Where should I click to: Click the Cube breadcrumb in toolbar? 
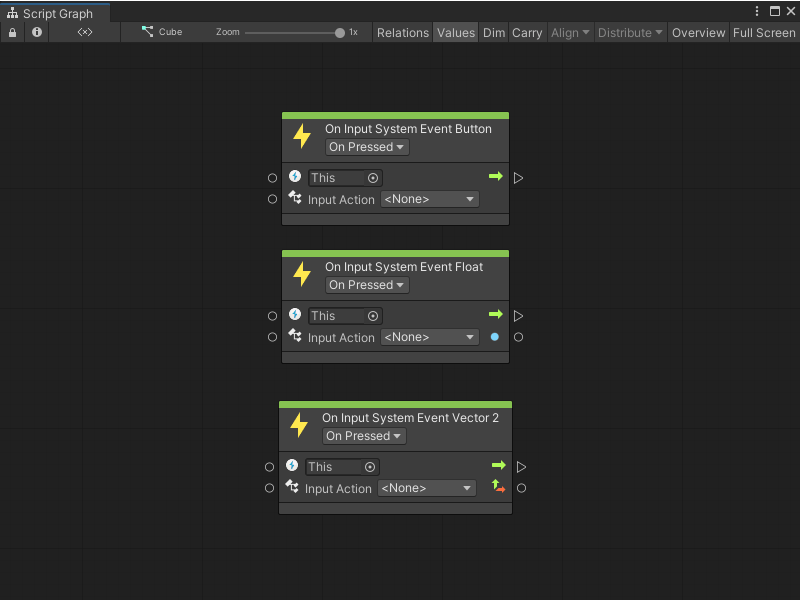162,32
